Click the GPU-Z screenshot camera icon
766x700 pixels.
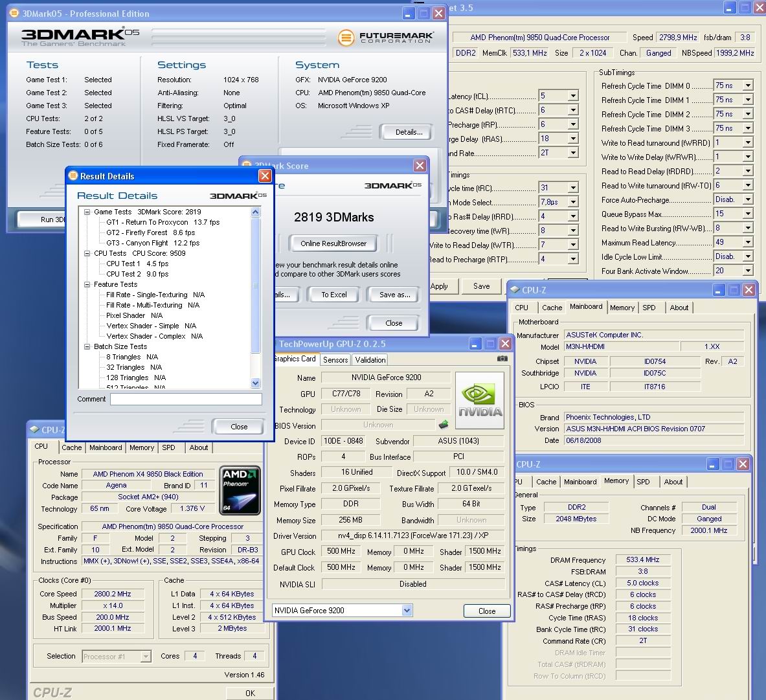pos(502,359)
